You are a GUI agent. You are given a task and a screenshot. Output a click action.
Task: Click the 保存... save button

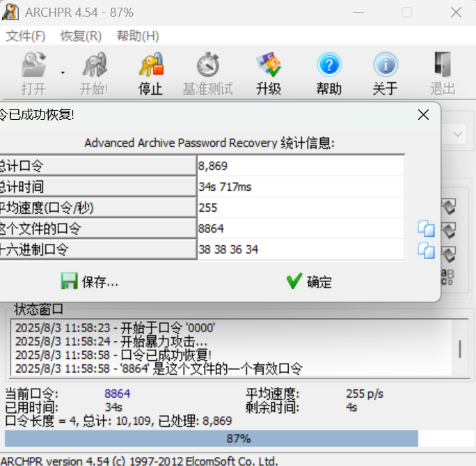pyautogui.click(x=89, y=281)
